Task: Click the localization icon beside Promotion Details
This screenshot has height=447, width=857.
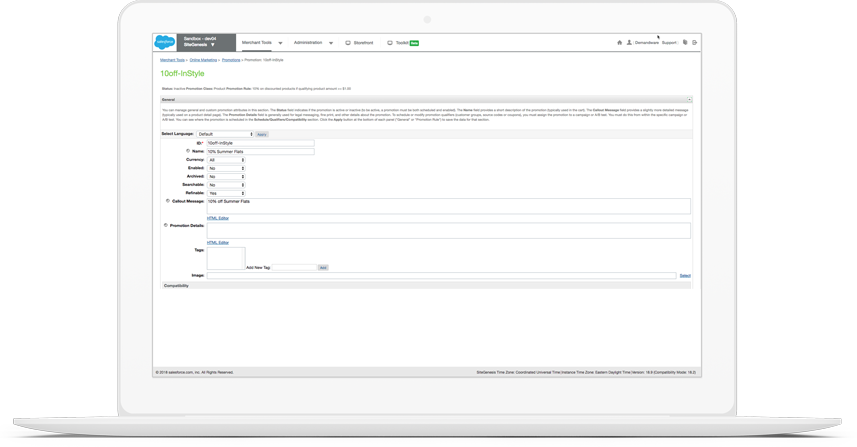Action: click(166, 225)
